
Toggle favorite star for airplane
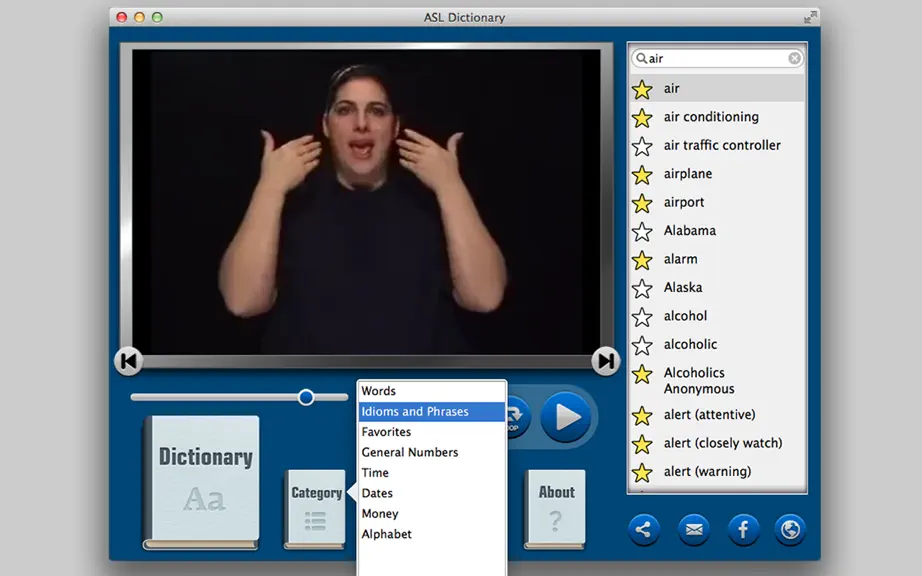(x=642, y=175)
